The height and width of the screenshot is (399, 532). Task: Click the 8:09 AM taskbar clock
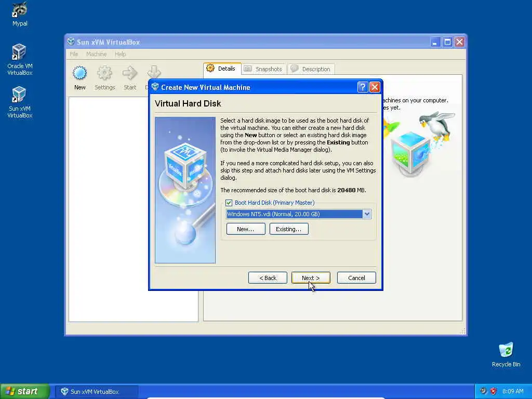(513, 391)
